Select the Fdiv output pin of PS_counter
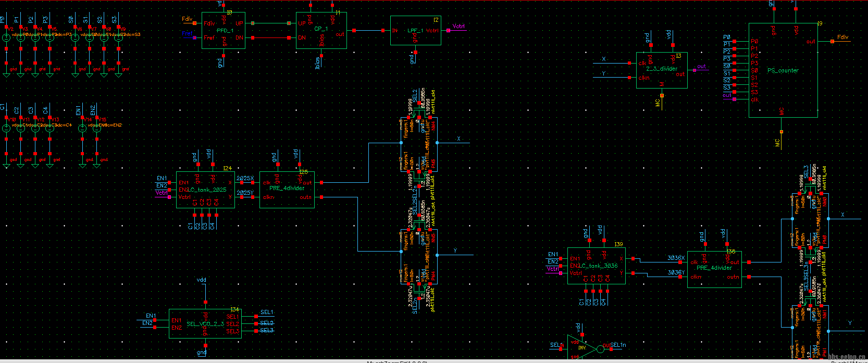This screenshot has width=868, height=363. click(832, 41)
